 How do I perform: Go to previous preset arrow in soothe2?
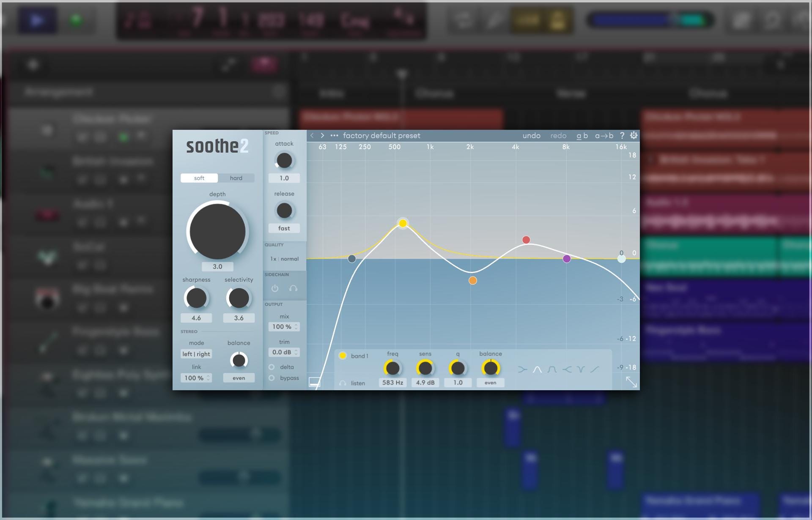point(312,136)
